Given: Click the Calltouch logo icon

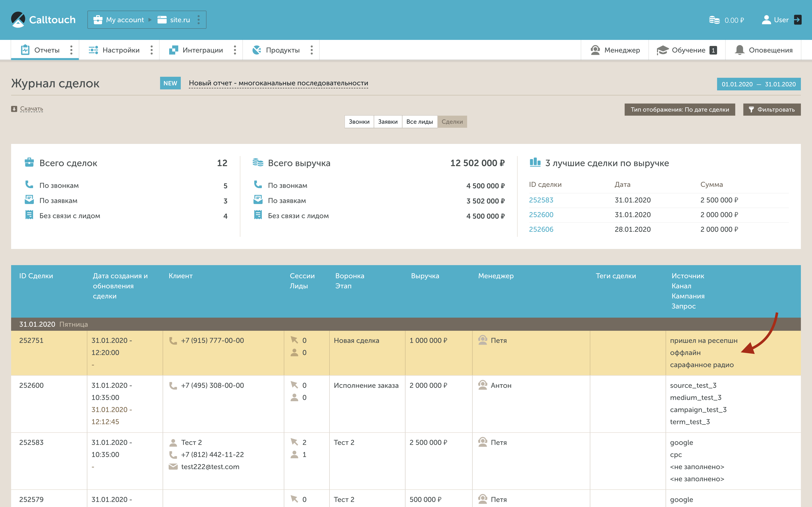Looking at the screenshot, I should (x=18, y=19).
